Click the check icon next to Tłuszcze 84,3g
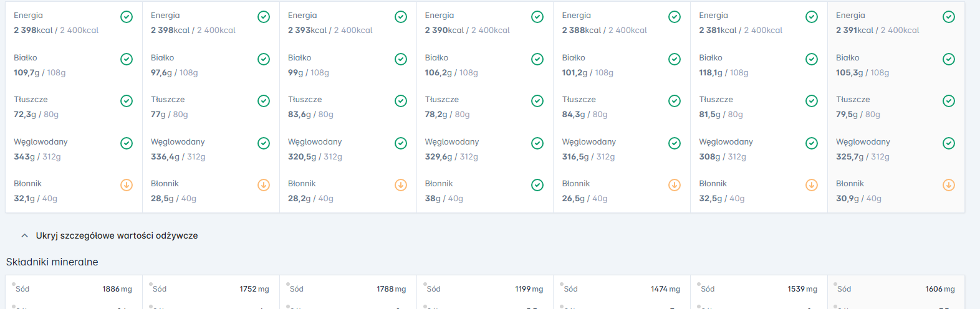 675,101
